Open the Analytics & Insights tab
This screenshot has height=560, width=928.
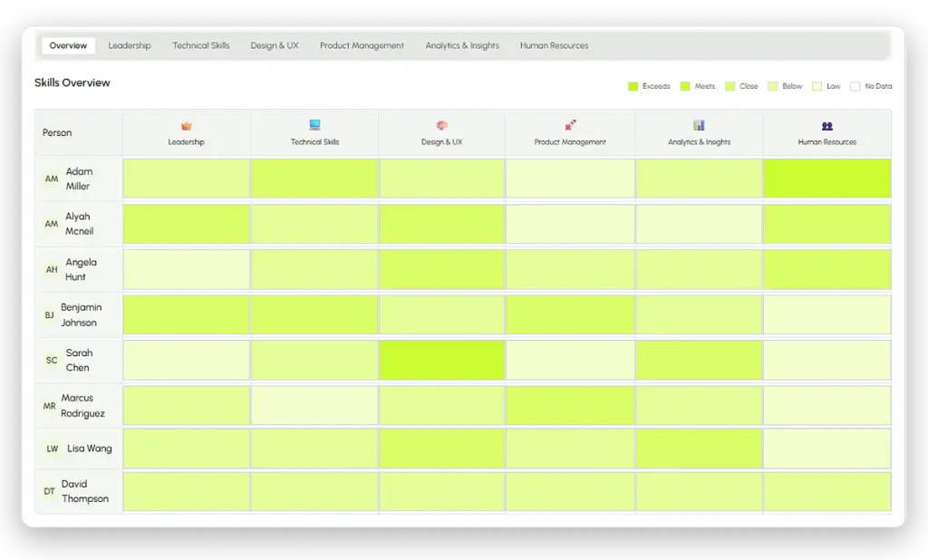(462, 45)
